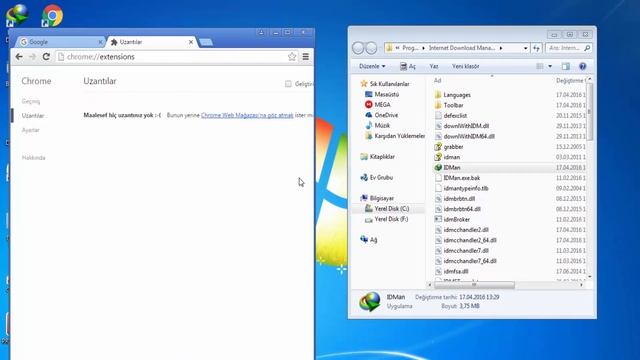Viewport: 640px width, 360px height.
Task: Create a folder with Yeni klasör
Action: point(465,66)
